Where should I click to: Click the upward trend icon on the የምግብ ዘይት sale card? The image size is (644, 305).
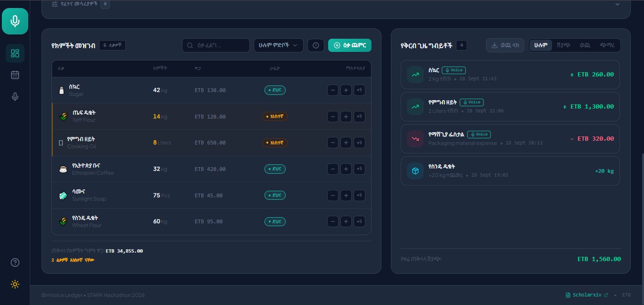pyautogui.click(x=415, y=107)
